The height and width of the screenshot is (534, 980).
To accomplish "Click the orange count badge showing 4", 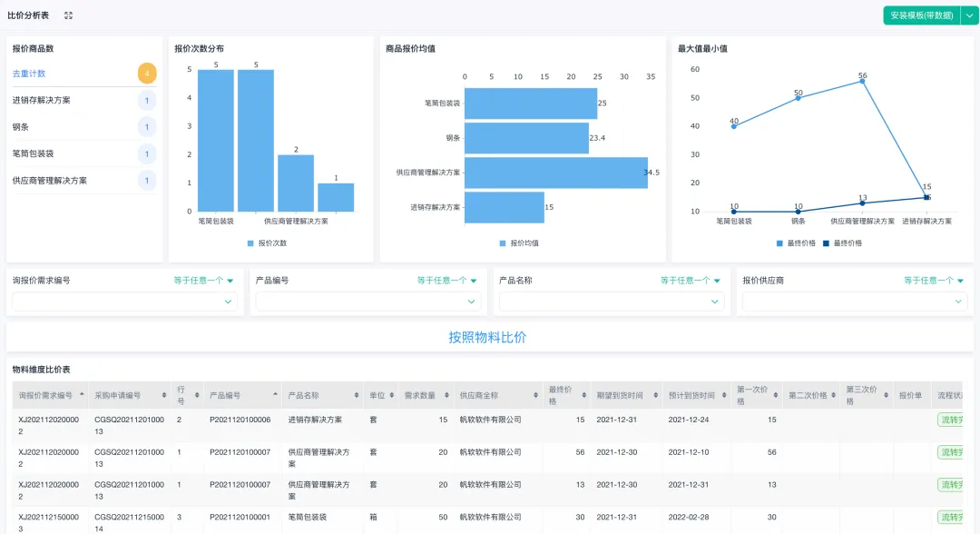I will [x=147, y=74].
